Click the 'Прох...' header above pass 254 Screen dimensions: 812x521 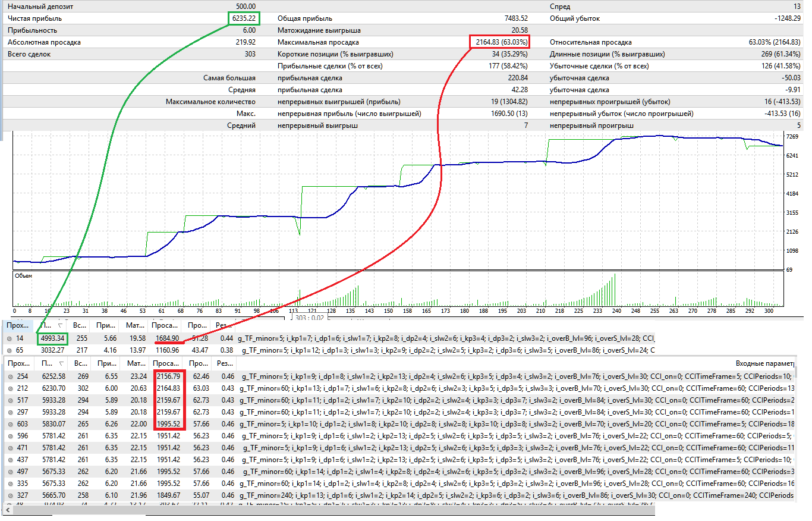point(19,363)
